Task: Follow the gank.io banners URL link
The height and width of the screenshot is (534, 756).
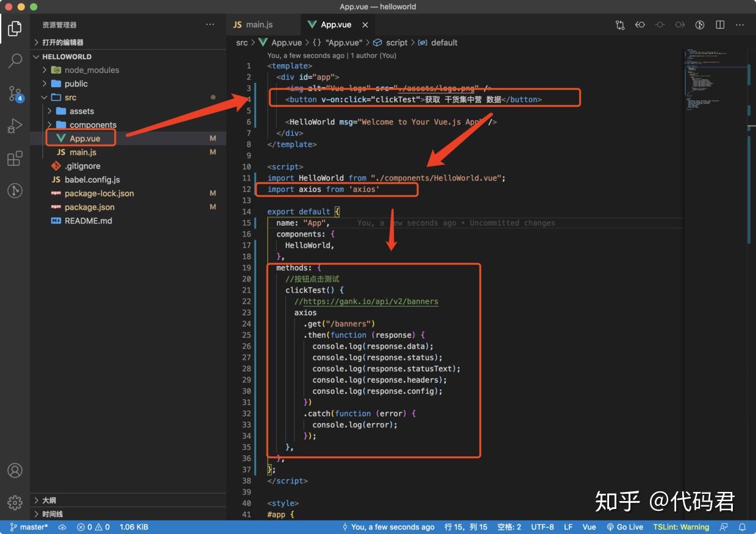Action: pyautogui.click(x=371, y=302)
